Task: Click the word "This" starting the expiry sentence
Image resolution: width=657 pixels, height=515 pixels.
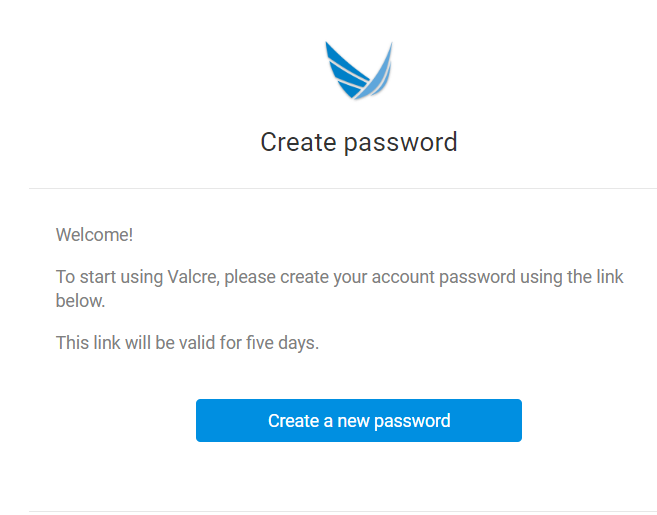Action: pos(72,343)
